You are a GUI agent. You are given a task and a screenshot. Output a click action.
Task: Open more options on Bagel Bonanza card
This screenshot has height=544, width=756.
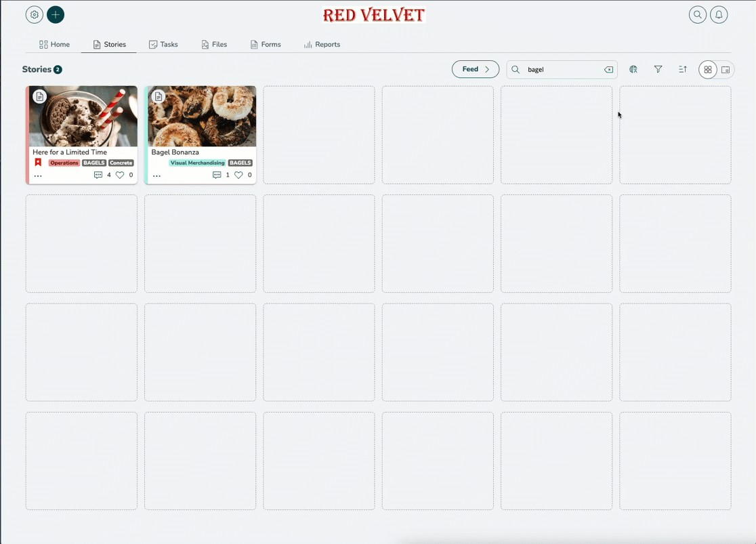click(x=156, y=175)
